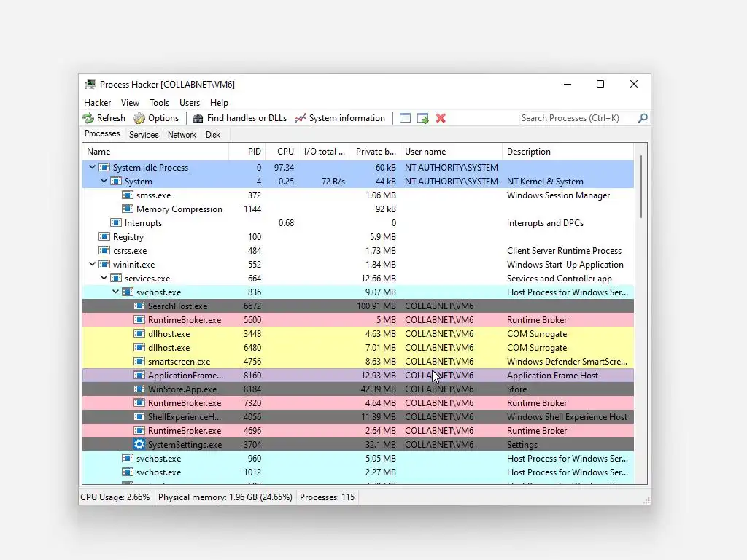Select the SystemSettings.exe gear icon
The width and height of the screenshot is (747, 560).
pyautogui.click(x=139, y=444)
